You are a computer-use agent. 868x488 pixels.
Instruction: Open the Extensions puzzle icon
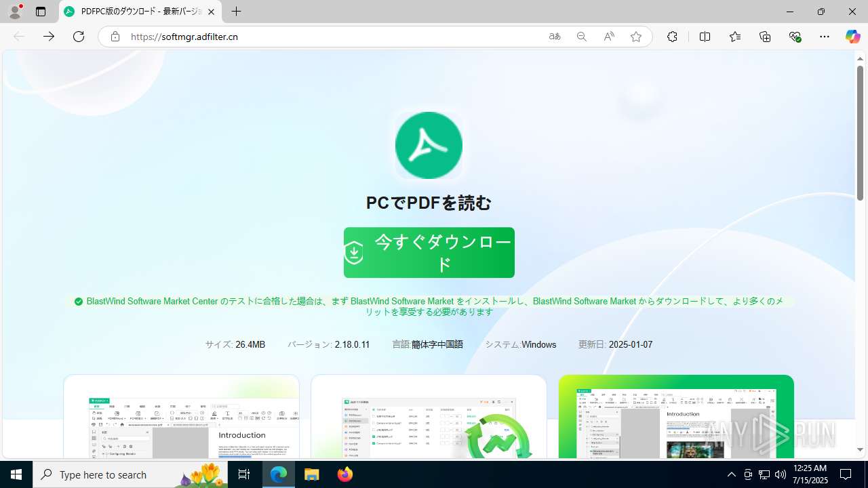click(672, 37)
